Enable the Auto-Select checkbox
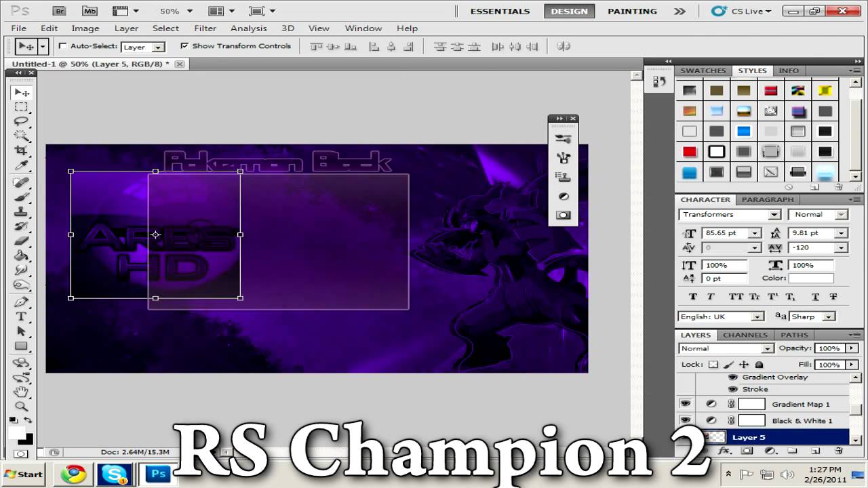This screenshot has width=868, height=488. click(63, 46)
